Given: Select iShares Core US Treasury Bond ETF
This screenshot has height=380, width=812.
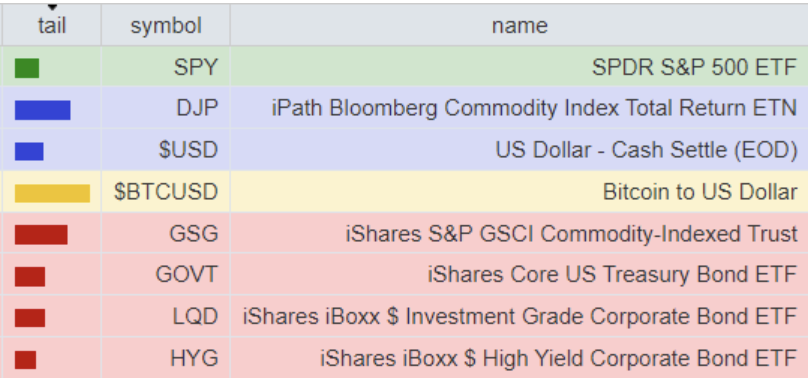Looking at the screenshot, I should [x=612, y=274].
